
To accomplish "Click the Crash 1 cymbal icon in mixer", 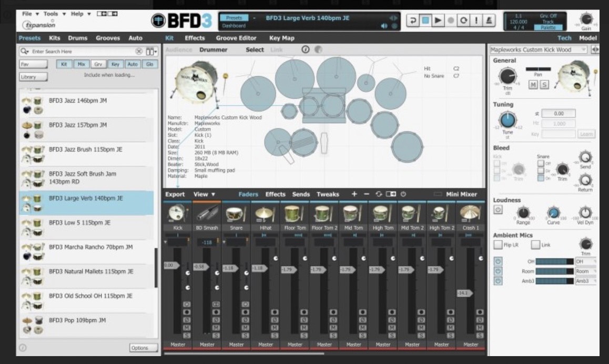I will tap(471, 213).
